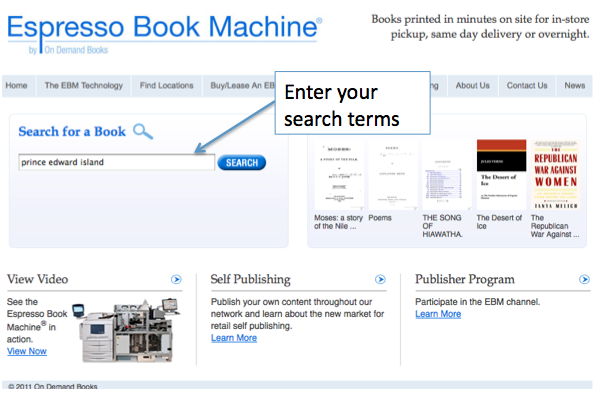Open the Contact Us menu item

pyautogui.click(x=527, y=86)
